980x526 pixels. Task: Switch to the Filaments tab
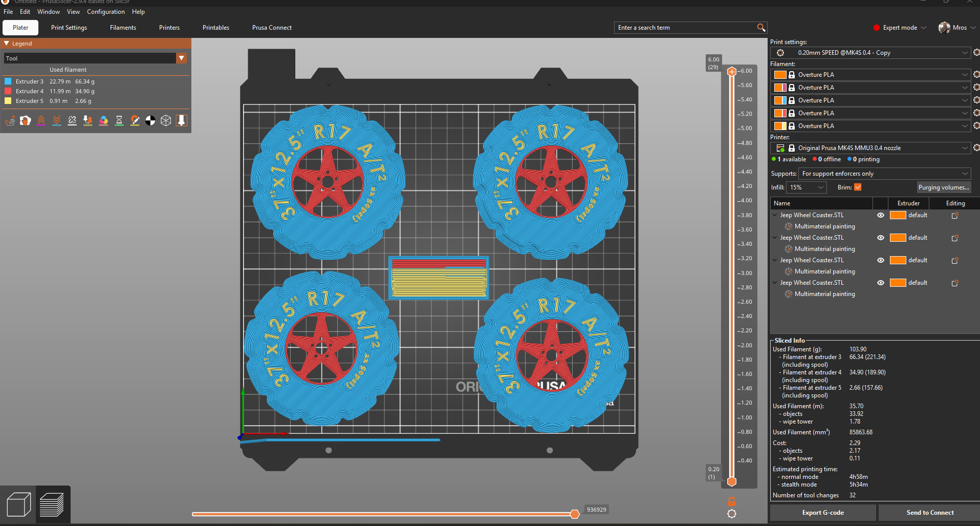123,28
